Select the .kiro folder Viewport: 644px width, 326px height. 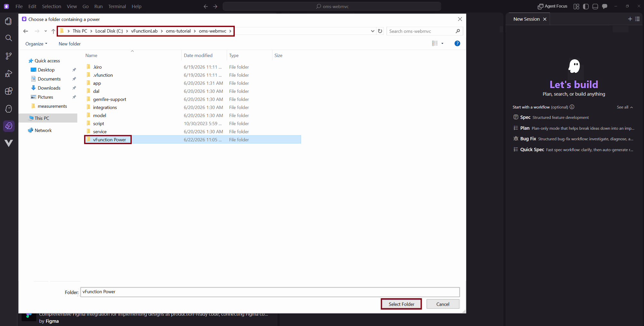tap(97, 67)
